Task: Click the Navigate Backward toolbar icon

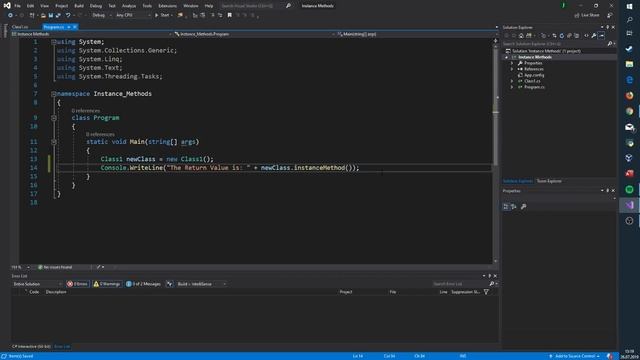Action: [10, 15]
